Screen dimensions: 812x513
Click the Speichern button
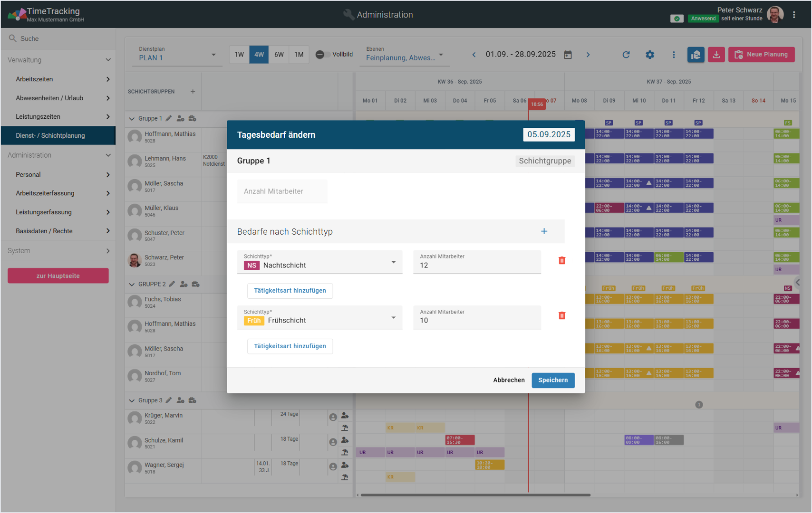coord(552,380)
